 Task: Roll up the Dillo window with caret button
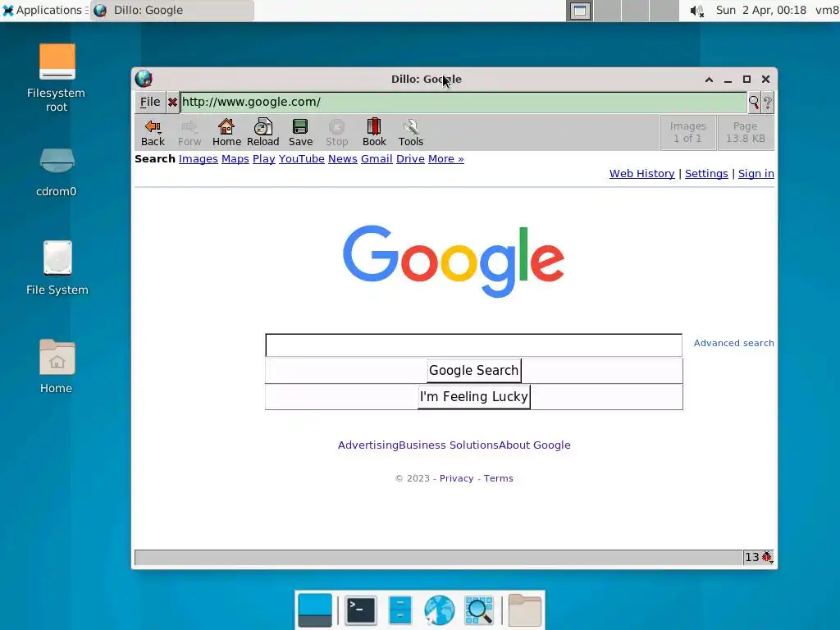click(709, 80)
